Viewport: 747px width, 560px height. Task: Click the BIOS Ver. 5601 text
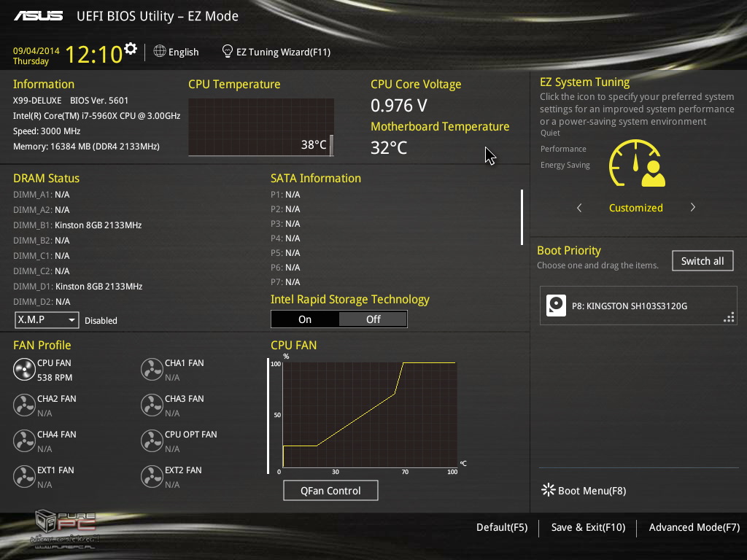point(99,101)
